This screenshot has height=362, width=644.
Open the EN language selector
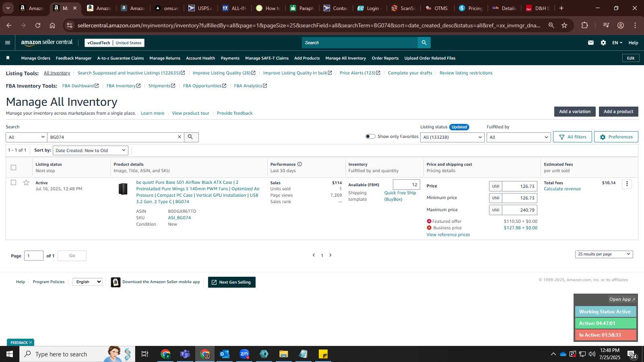click(x=617, y=43)
